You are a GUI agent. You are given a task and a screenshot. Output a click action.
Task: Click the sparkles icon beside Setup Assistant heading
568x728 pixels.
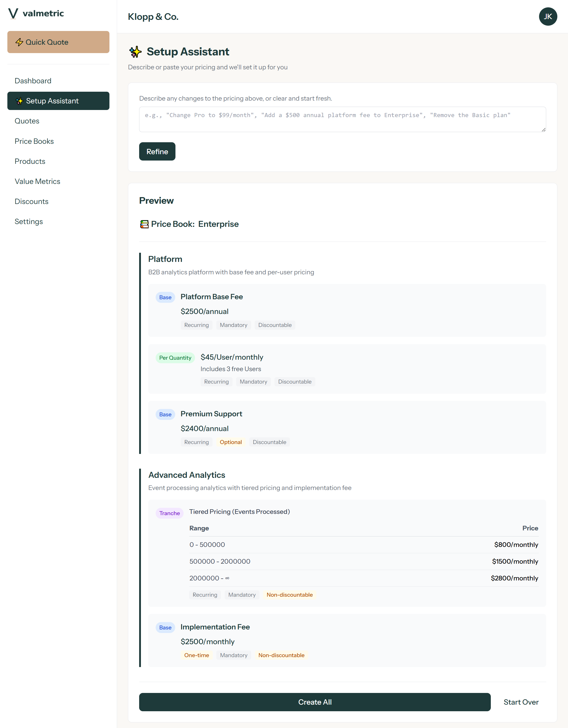[x=135, y=52]
